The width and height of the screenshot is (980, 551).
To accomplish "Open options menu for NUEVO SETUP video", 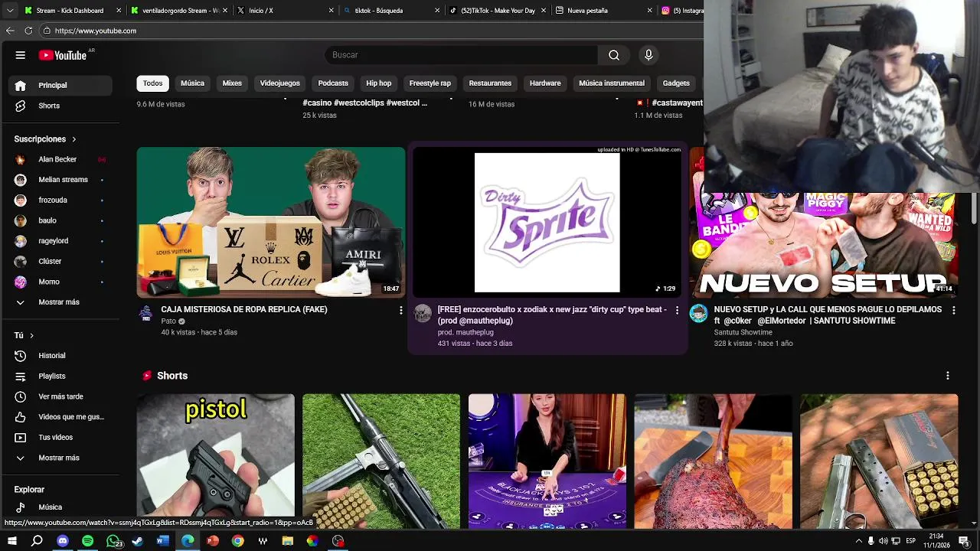I will pos(953,310).
